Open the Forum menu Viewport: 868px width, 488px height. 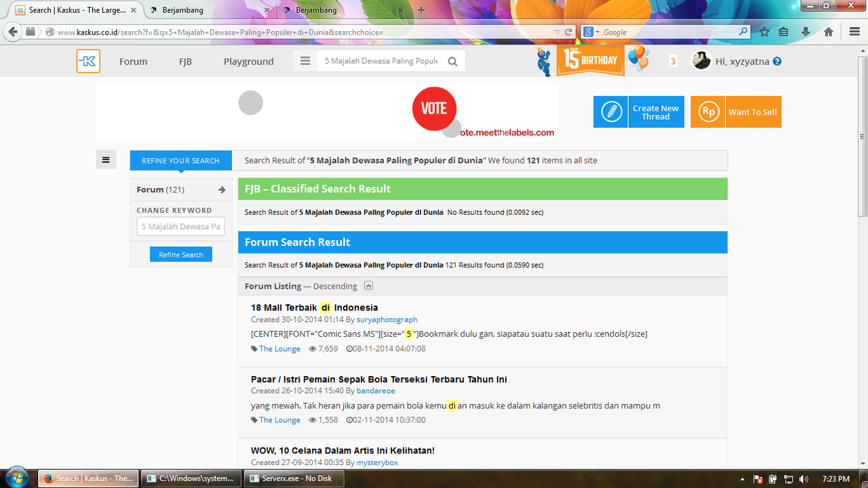(x=133, y=61)
